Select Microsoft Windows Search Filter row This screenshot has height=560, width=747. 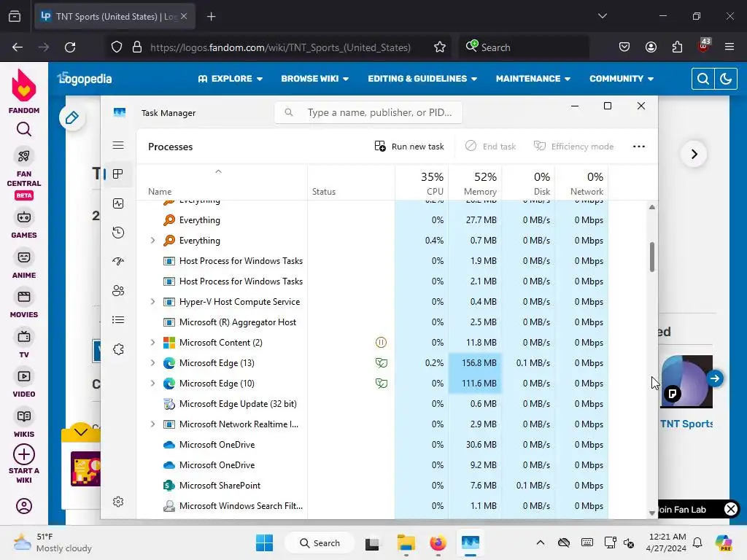(x=372, y=506)
